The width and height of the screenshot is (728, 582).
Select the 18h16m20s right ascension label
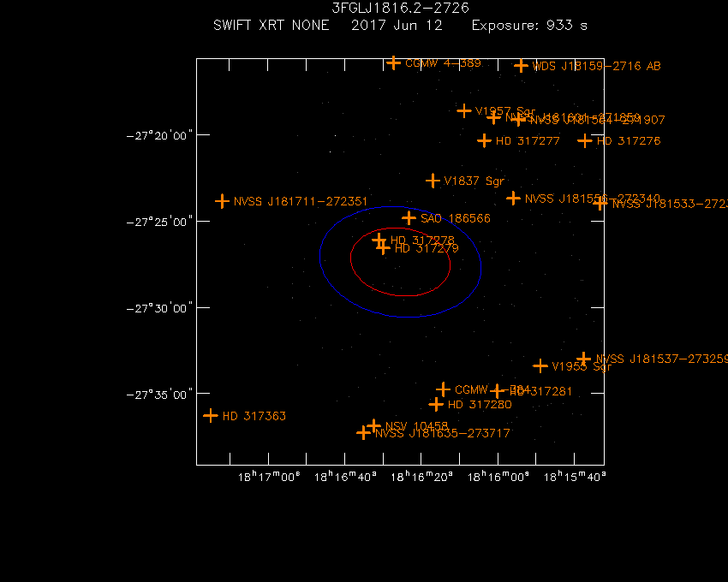point(421,477)
